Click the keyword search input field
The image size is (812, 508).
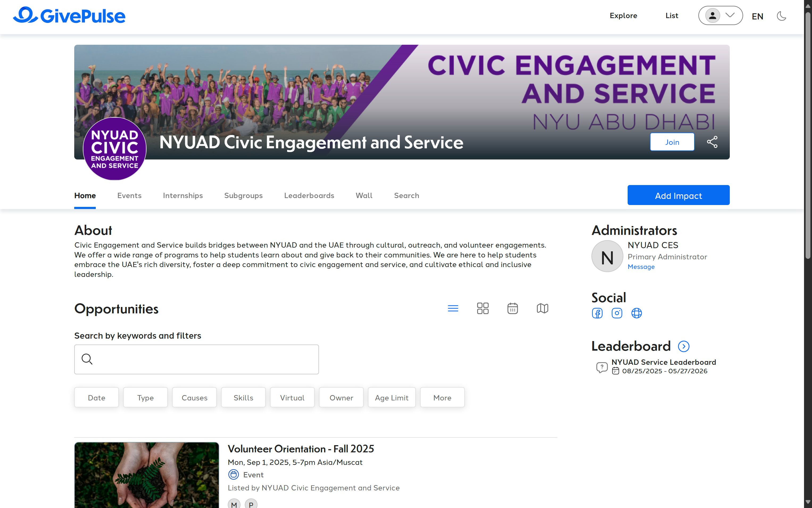[x=196, y=359]
